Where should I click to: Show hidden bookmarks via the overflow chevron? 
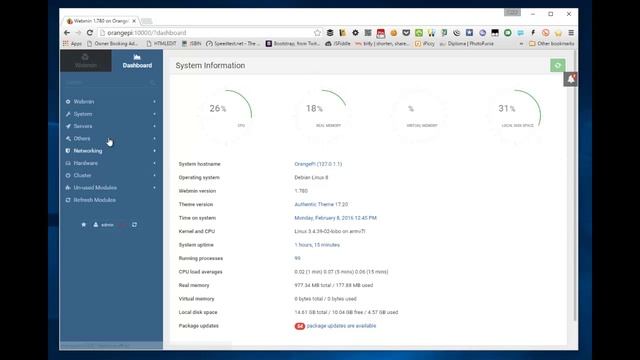[521, 43]
